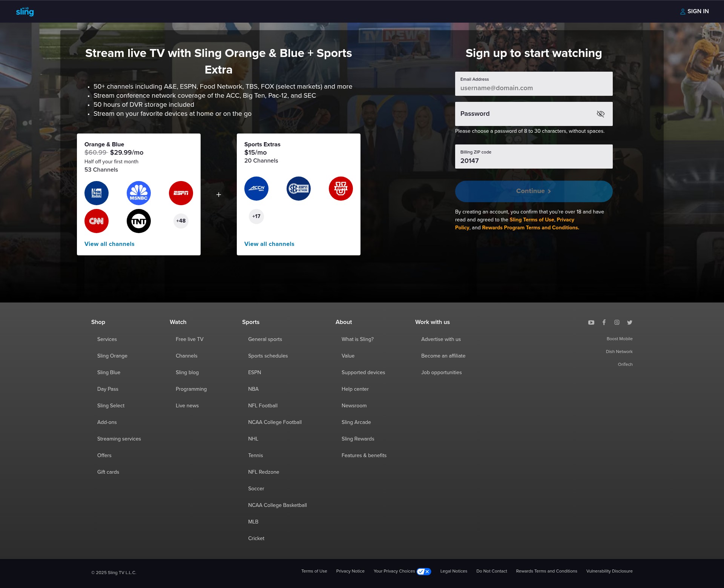This screenshot has width=724, height=588.
Task: Open Privacy Notice in bottom bar
Action: (x=350, y=571)
